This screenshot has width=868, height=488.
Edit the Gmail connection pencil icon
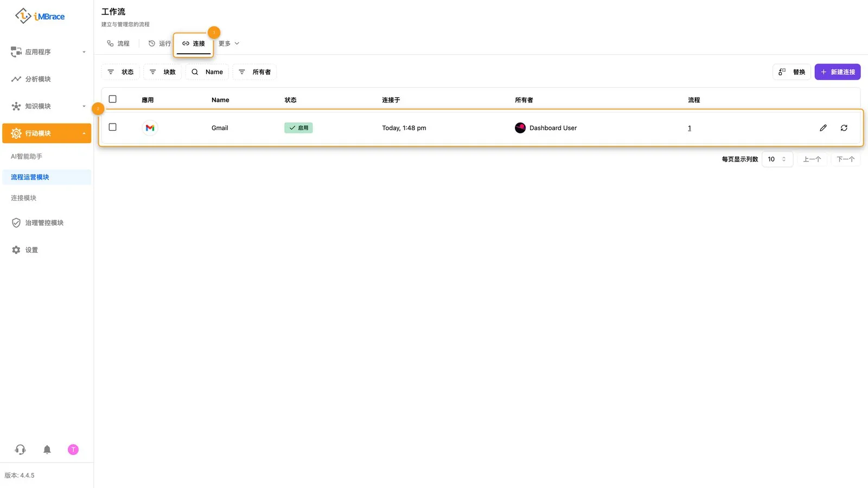(x=823, y=128)
